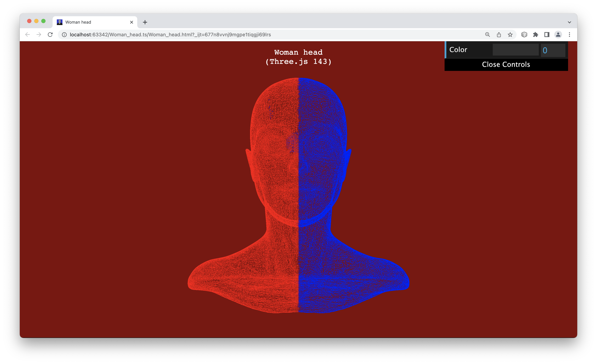
Task: Click the Close Controls button
Action: pyautogui.click(x=506, y=64)
